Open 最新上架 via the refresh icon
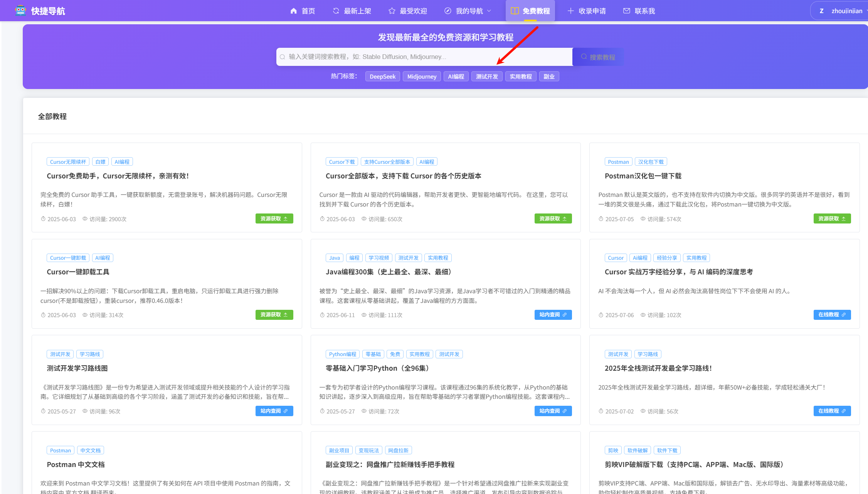Image resolution: width=868 pixels, height=494 pixels. (336, 11)
